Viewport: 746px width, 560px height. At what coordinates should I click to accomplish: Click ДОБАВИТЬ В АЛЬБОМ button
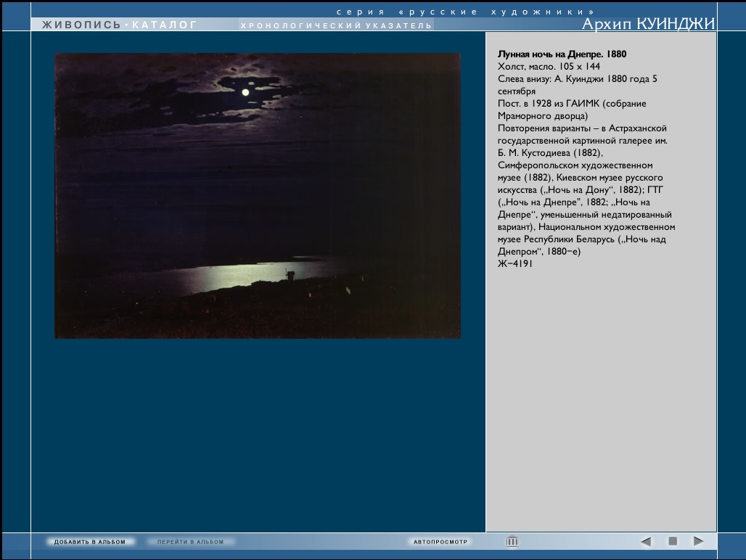click(89, 542)
